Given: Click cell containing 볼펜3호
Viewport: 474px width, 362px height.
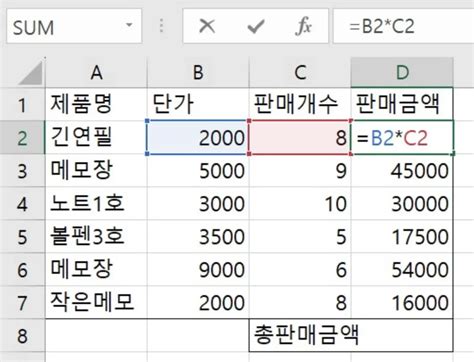Looking at the screenshot, I should coord(96,236).
